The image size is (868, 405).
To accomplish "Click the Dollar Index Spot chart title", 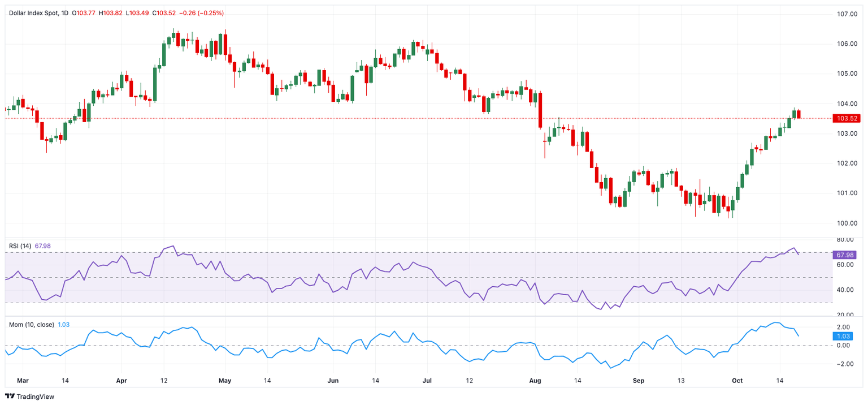I will coord(34,12).
